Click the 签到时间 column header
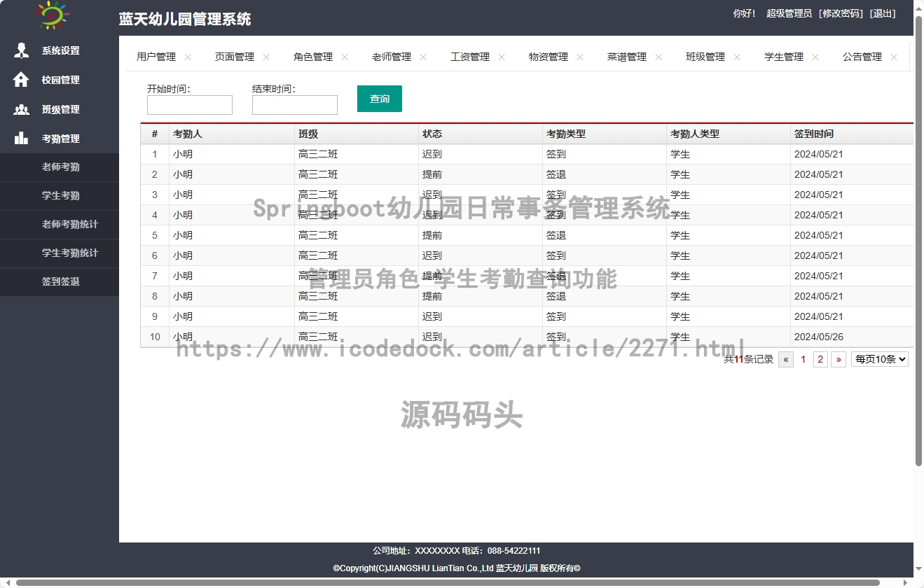Screen dimensions: 924x588 pyautogui.click(x=853, y=134)
